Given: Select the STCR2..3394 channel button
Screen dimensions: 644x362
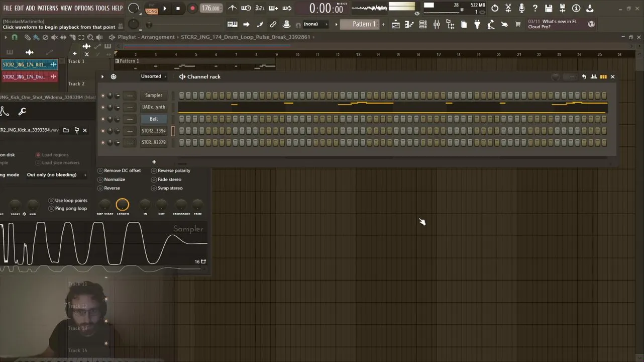Looking at the screenshot, I should (154, 131).
